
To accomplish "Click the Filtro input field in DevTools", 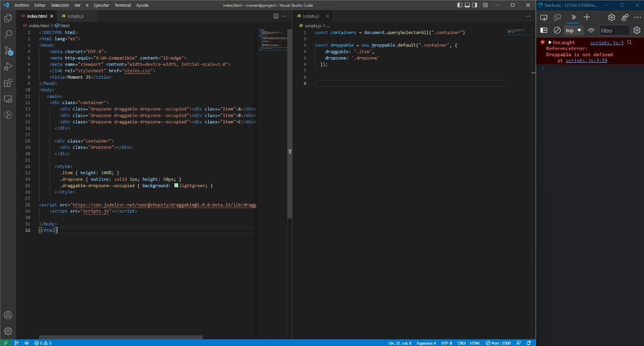I will [615, 30].
